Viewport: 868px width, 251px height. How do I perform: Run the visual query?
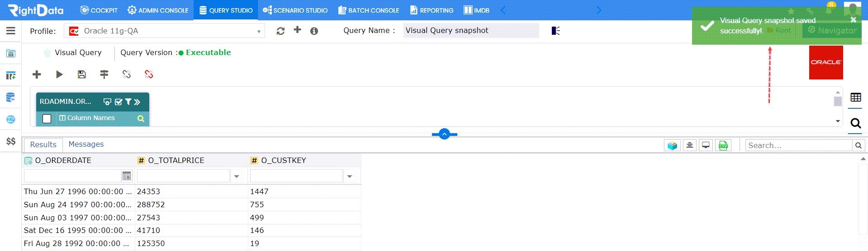[59, 74]
